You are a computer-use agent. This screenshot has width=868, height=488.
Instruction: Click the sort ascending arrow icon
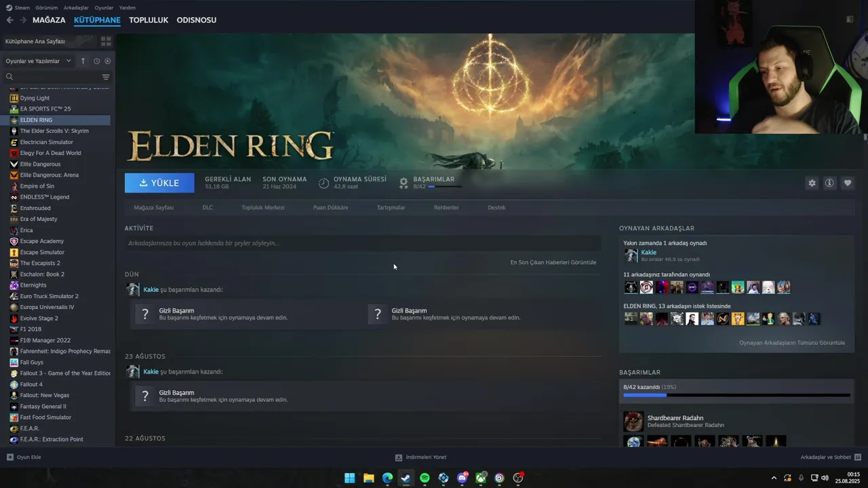83,61
